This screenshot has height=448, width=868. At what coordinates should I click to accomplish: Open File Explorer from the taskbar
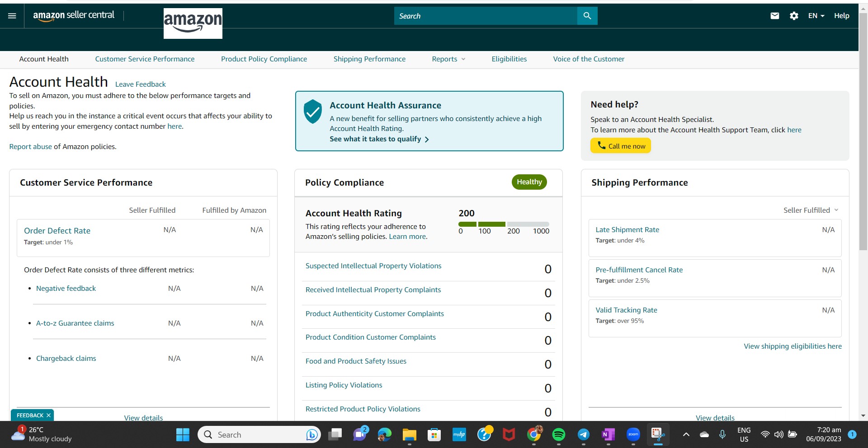(x=410, y=435)
